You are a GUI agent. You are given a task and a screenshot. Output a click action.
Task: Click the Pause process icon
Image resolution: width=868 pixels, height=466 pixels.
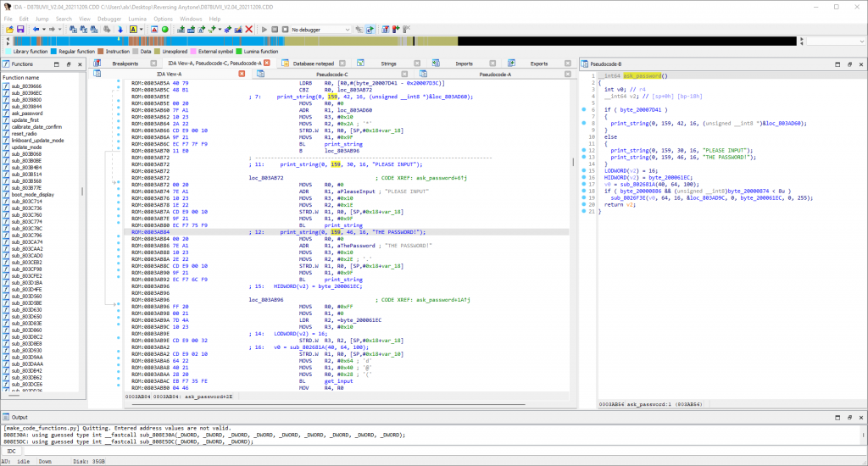275,29
